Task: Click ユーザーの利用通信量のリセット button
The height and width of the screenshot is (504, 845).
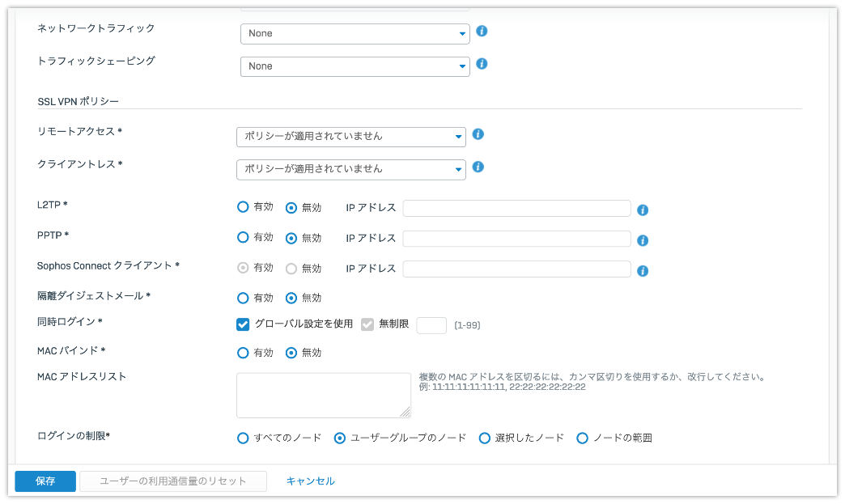Action: coord(173,481)
